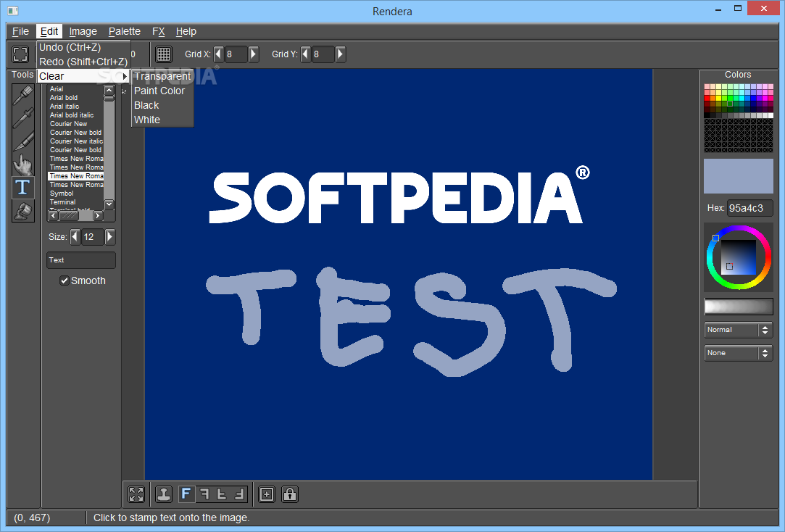Open the None dropdown in Colors panel
Viewport: 785px width, 532px height.
tap(738, 353)
